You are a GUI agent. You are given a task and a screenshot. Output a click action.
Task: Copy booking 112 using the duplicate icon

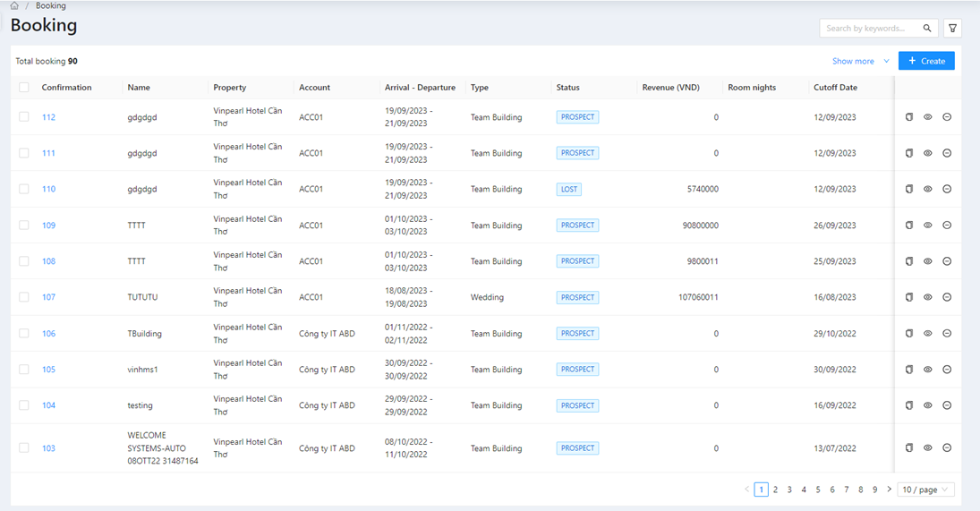908,117
